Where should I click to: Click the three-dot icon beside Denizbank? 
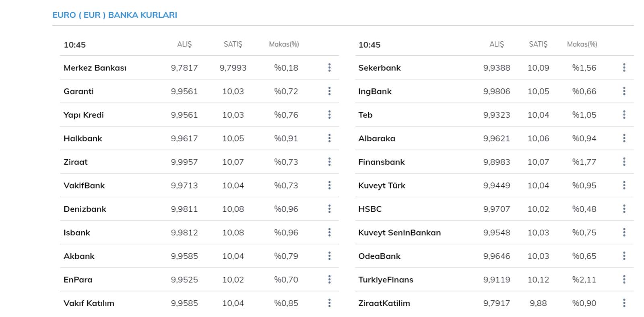click(x=329, y=209)
